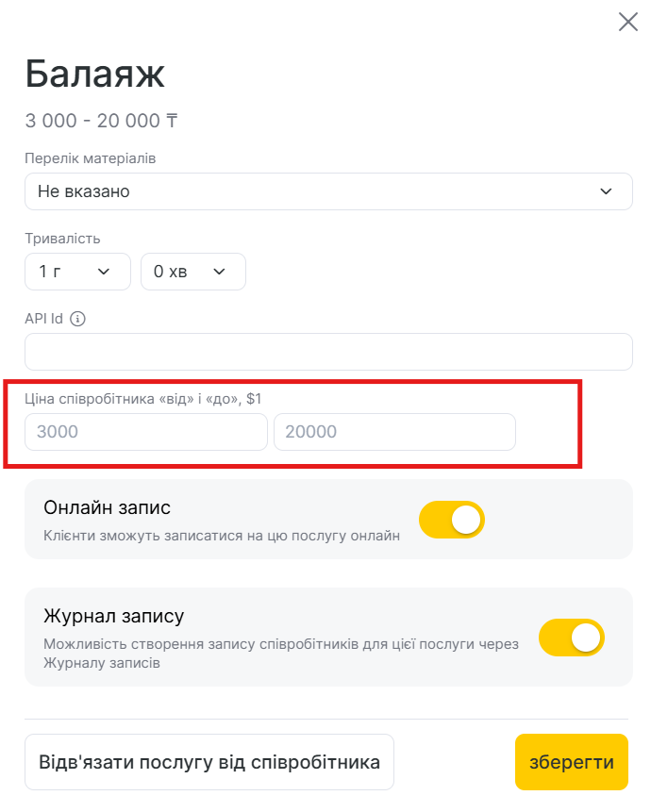Disable the Онлайн запис switch
The height and width of the screenshot is (812, 651).
pyautogui.click(x=451, y=521)
